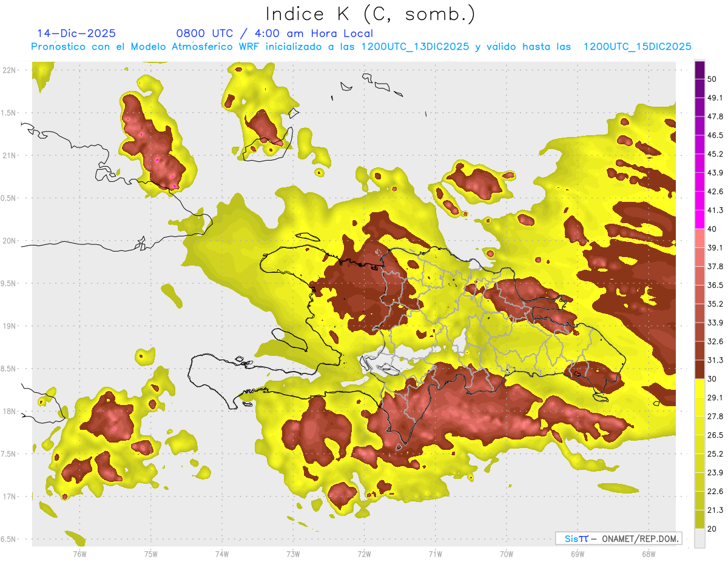
Task: Click the colorbar value '33.9'
Action: [715, 323]
